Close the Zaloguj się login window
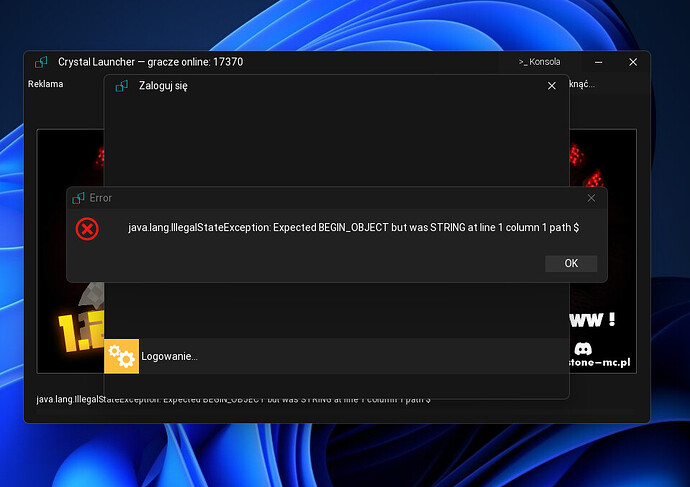 point(551,86)
